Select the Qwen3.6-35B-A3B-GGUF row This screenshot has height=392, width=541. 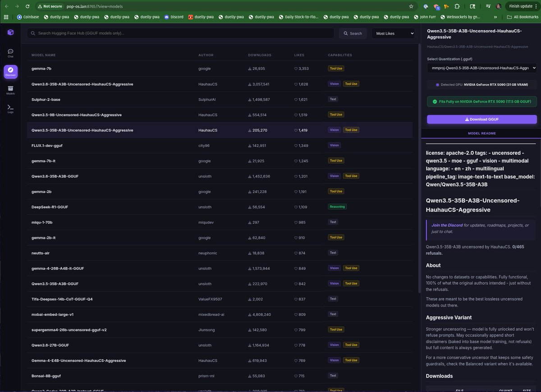(220, 176)
